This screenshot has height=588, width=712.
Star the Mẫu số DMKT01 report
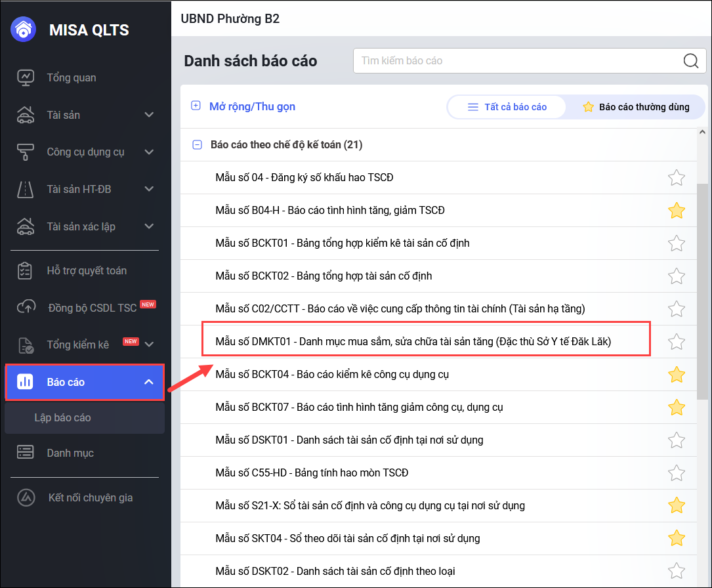[676, 341]
